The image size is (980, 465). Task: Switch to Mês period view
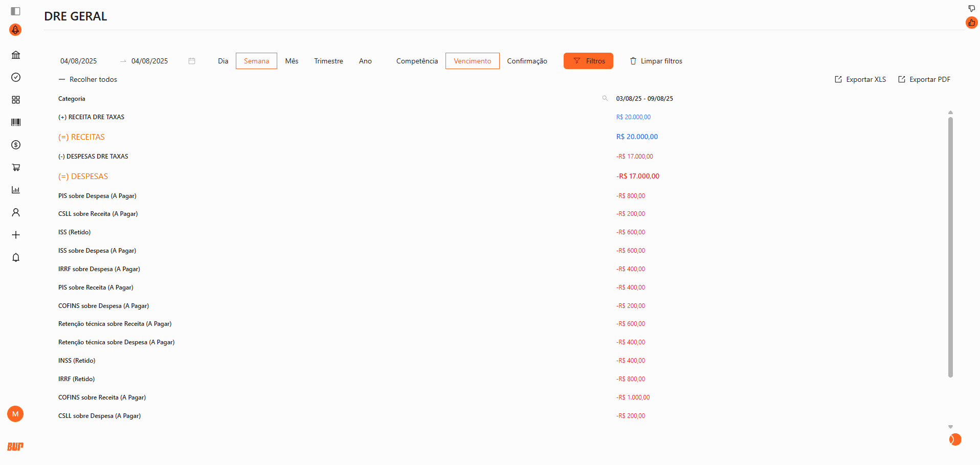[292, 61]
